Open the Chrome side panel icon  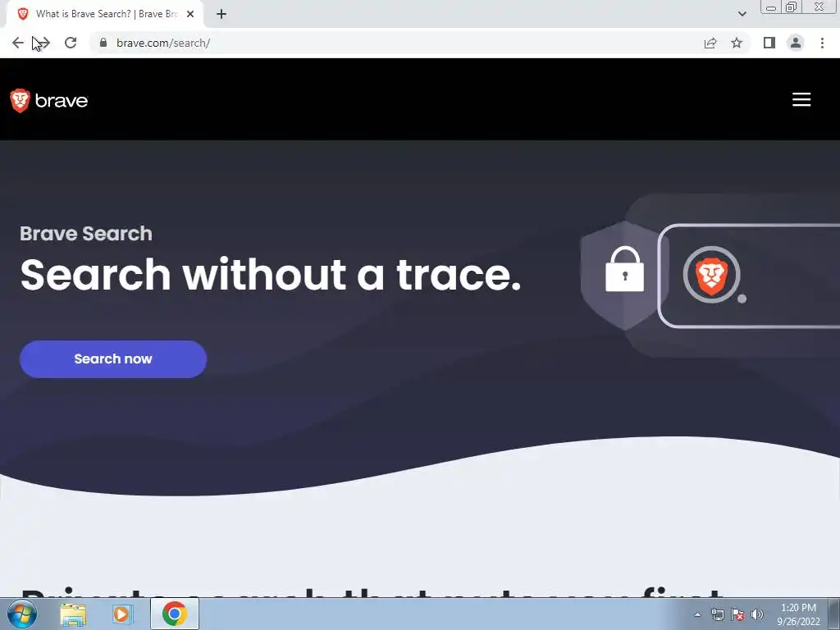coord(769,43)
